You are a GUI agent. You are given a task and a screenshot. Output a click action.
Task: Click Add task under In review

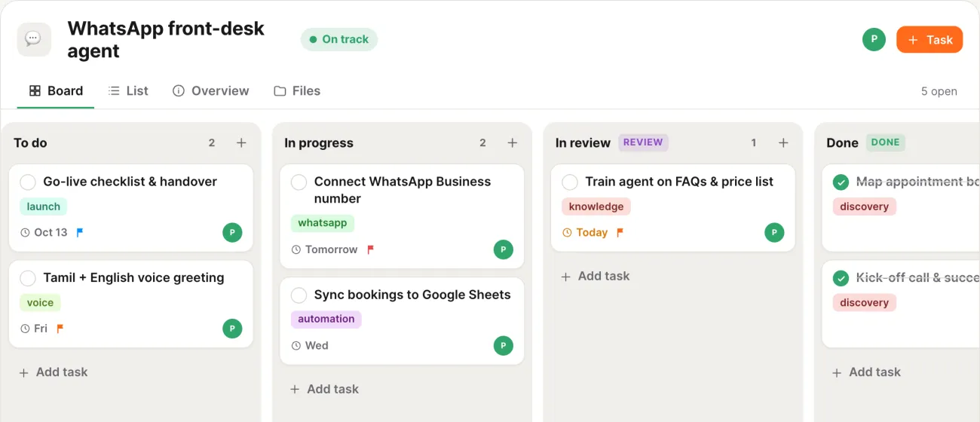[596, 277]
